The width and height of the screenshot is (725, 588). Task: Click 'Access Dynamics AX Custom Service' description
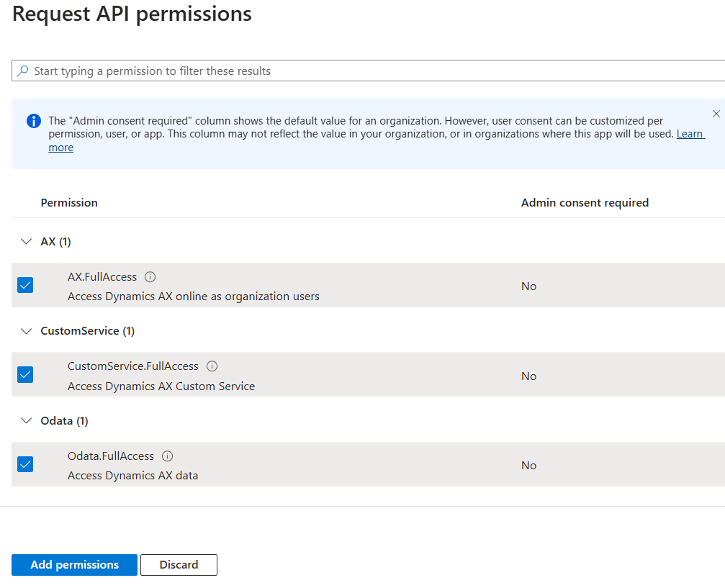coord(161,386)
